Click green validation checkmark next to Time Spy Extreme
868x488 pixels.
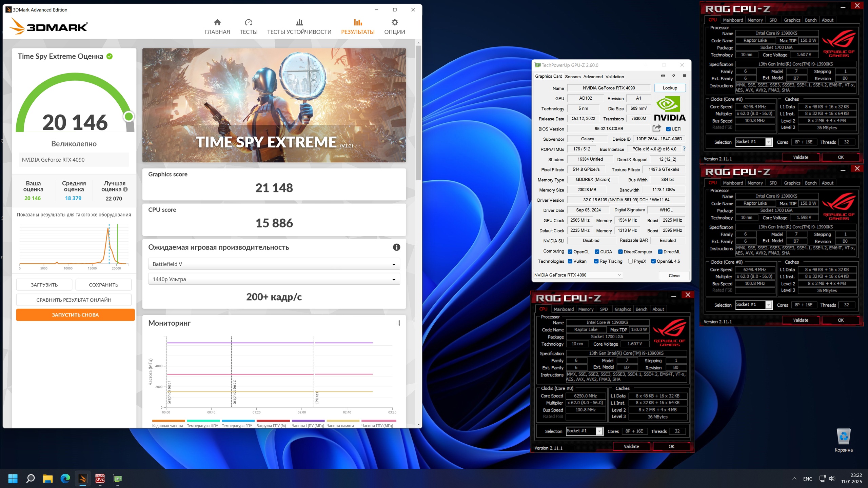(x=110, y=56)
